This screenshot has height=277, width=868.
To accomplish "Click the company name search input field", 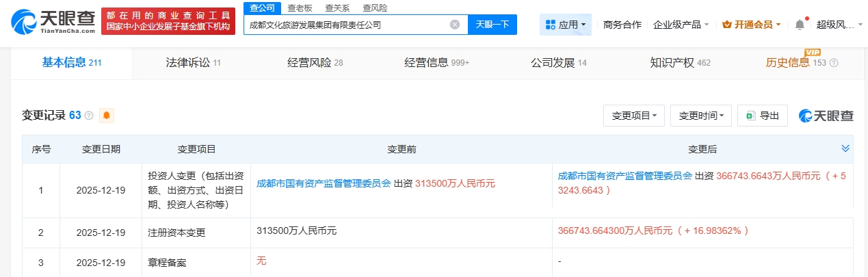I will click(x=345, y=25).
